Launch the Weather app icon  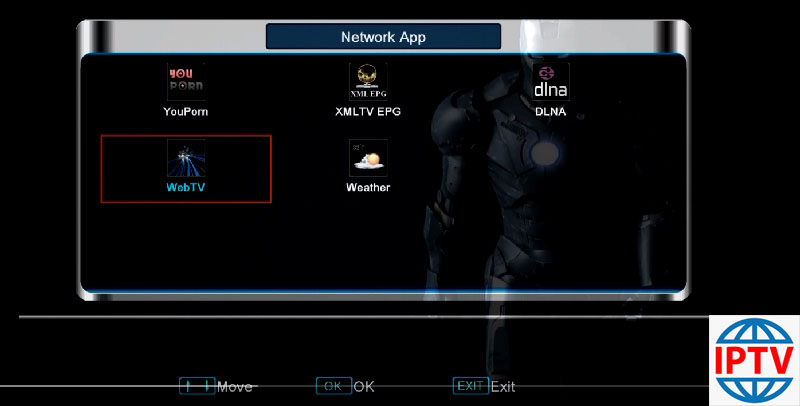click(x=368, y=157)
